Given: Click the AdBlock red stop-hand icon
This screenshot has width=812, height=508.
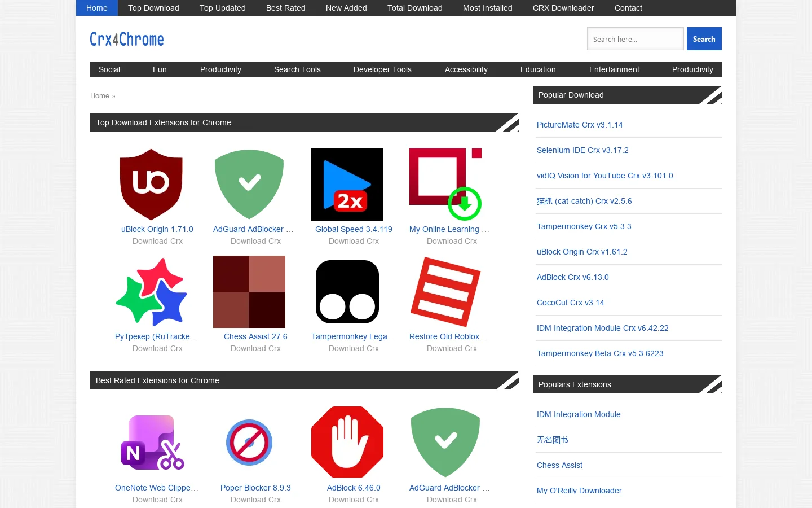Looking at the screenshot, I should [x=347, y=442].
